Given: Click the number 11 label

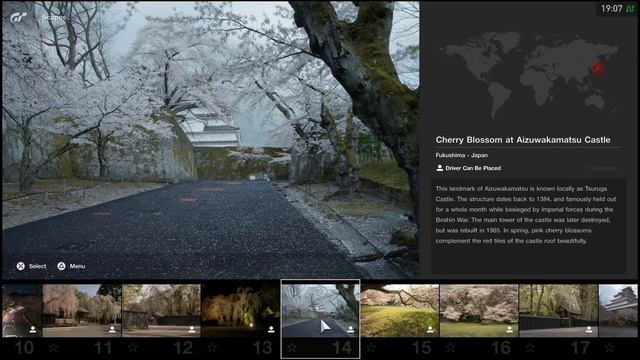Looking at the screenshot, I should (103, 348).
